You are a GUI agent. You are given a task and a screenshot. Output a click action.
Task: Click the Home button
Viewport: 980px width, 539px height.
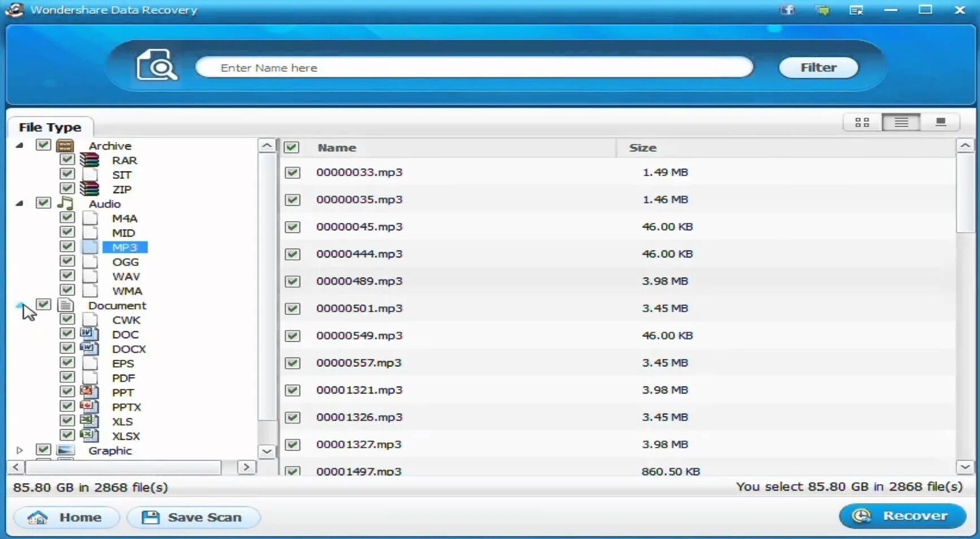point(67,517)
